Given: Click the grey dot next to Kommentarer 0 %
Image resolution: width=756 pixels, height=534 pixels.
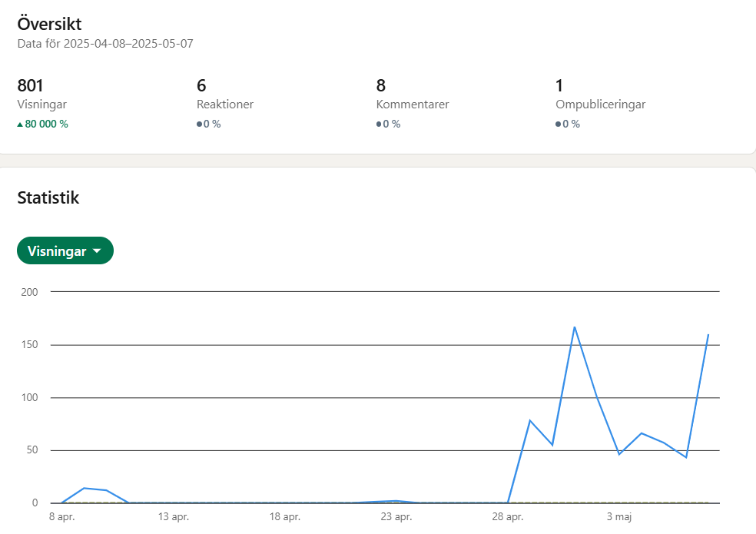Looking at the screenshot, I should (x=379, y=124).
